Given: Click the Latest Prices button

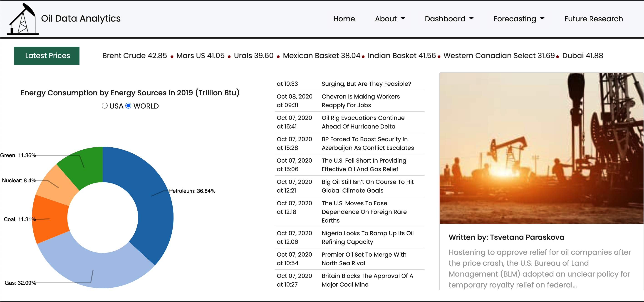Looking at the screenshot, I should pyautogui.click(x=47, y=56).
